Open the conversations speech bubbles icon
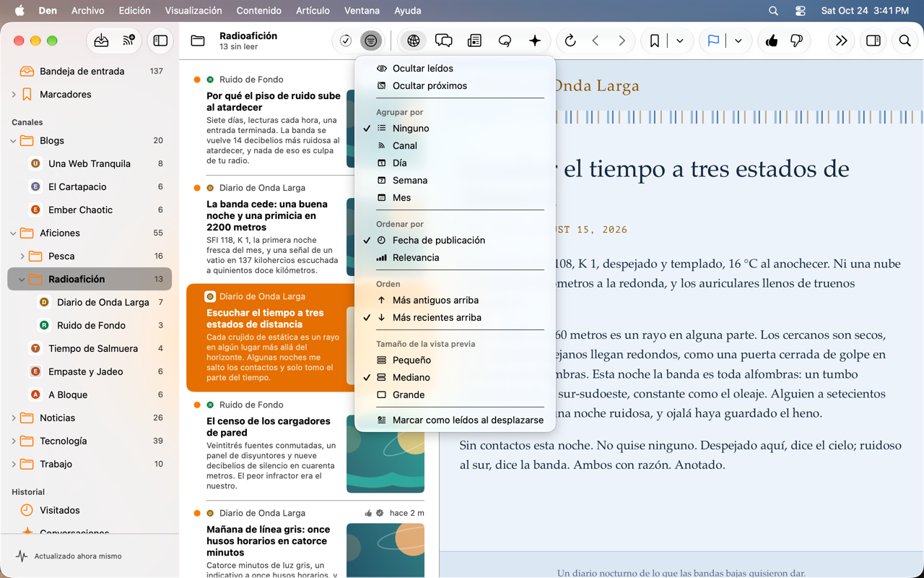Viewport: 924px width, 578px height. click(x=444, y=41)
